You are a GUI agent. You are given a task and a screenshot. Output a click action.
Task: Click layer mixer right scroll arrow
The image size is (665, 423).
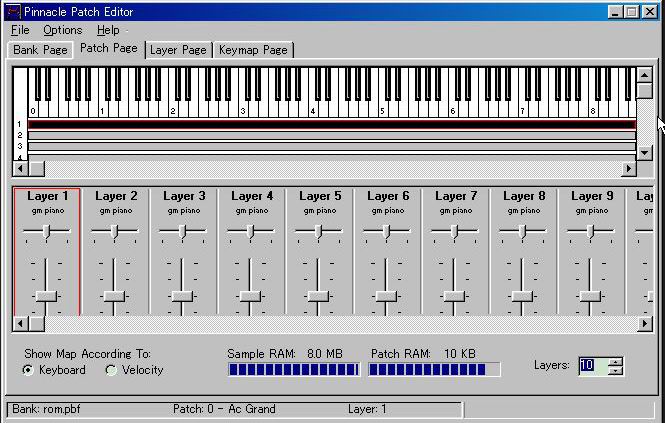pyautogui.click(x=645, y=324)
